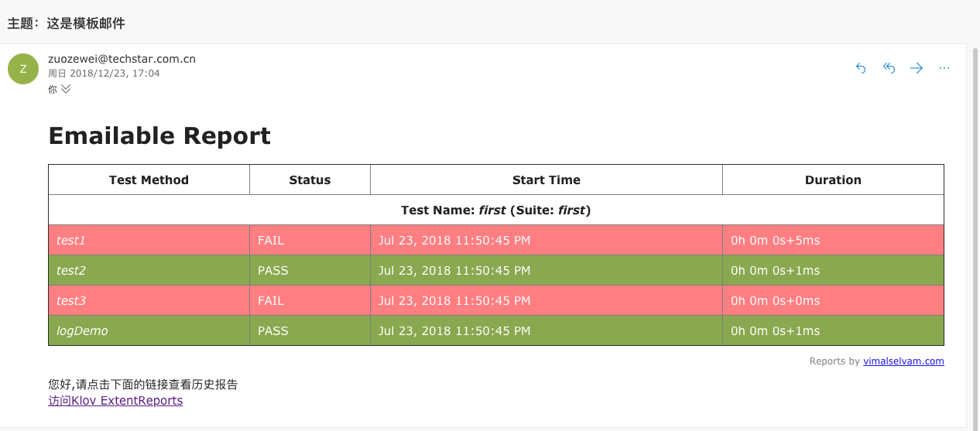Viewport: 980px width, 431px height.
Task: Click the Status column header
Action: [x=310, y=180]
